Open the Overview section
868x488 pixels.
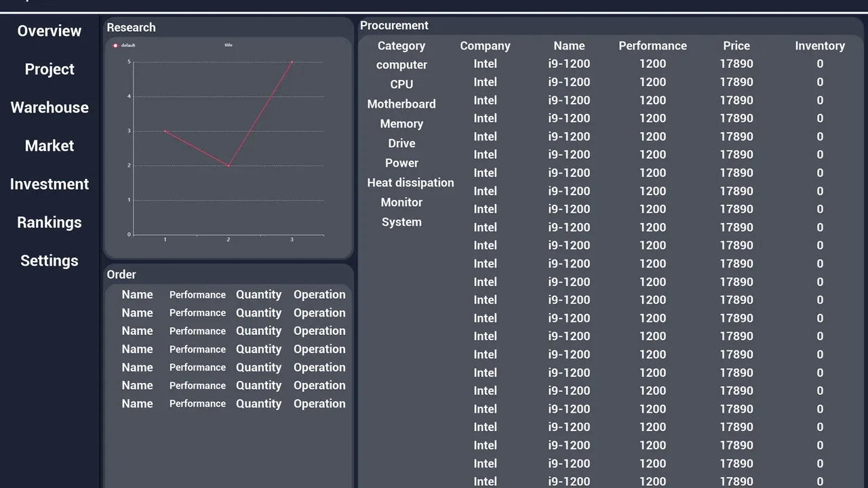click(x=50, y=31)
